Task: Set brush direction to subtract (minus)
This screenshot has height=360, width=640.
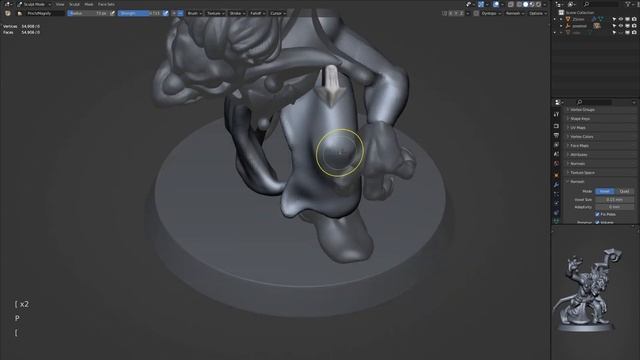Action: (x=180, y=13)
